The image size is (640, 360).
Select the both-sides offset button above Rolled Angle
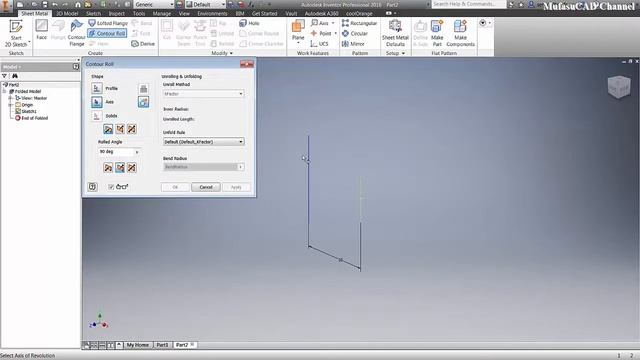tap(131, 129)
